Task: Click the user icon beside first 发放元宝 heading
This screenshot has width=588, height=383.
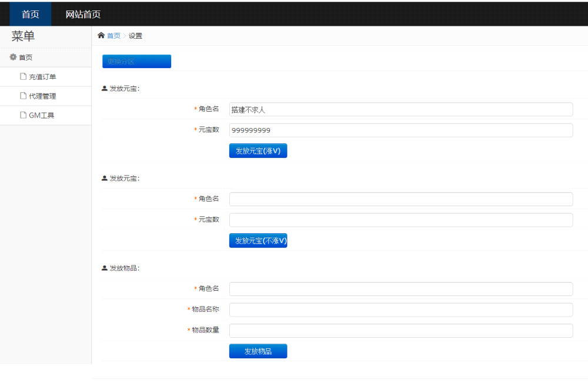Action: tap(105, 89)
